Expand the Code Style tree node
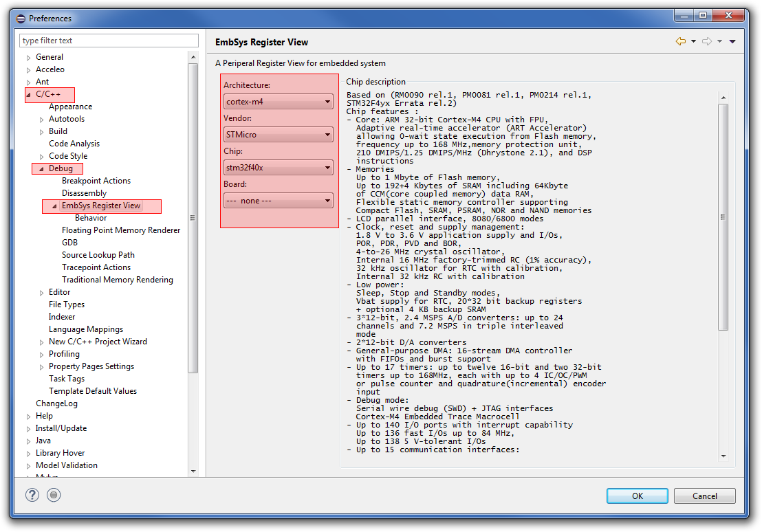The image size is (762, 532). (41, 157)
